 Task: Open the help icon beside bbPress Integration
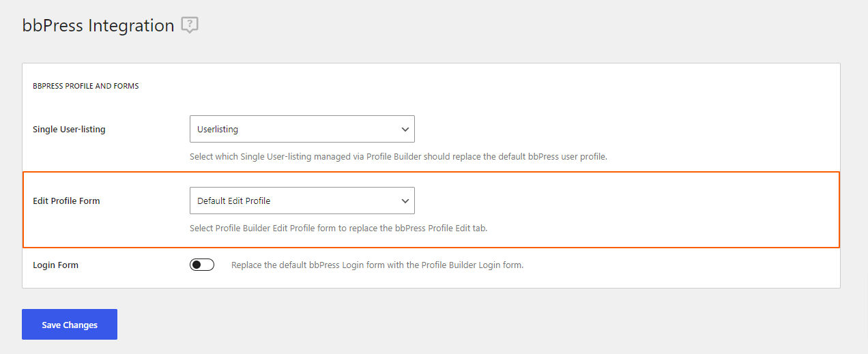click(x=190, y=26)
